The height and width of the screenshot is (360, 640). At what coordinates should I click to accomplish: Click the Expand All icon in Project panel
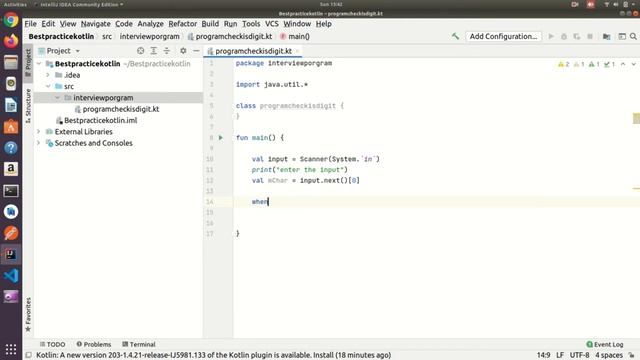point(153,51)
